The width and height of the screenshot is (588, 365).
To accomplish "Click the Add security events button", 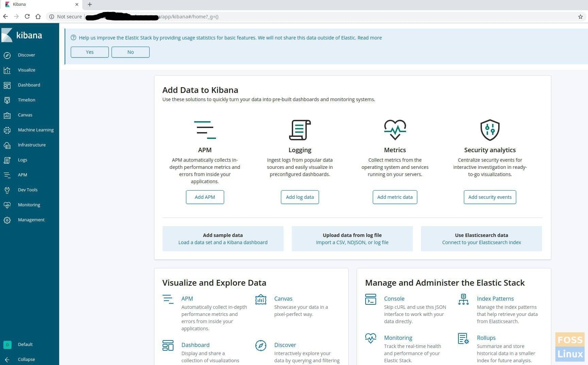I will 490,197.
